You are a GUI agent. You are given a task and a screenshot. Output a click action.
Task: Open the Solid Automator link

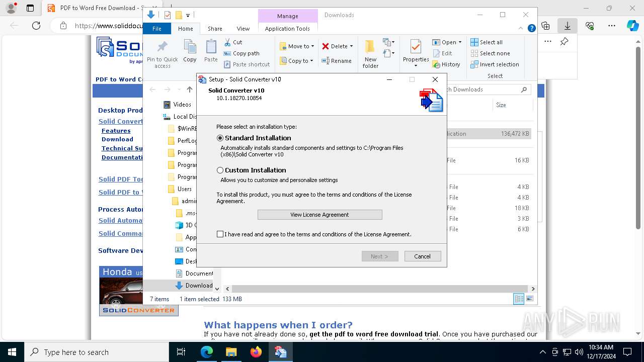tap(121, 220)
